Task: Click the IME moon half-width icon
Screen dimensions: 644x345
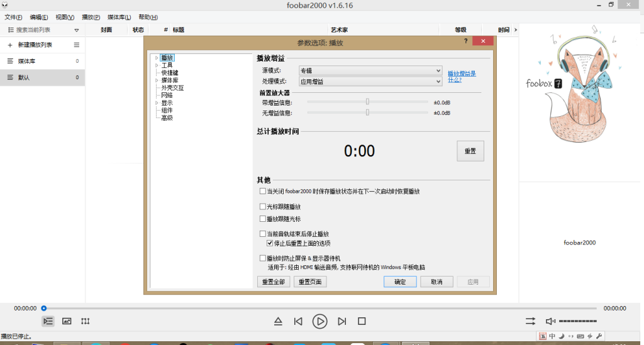Action: click(x=562, y=336)
